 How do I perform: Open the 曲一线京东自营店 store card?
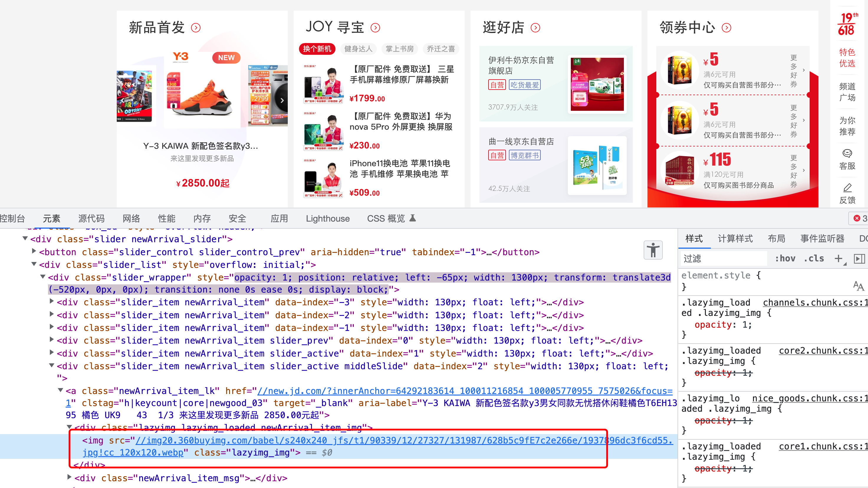556,165
